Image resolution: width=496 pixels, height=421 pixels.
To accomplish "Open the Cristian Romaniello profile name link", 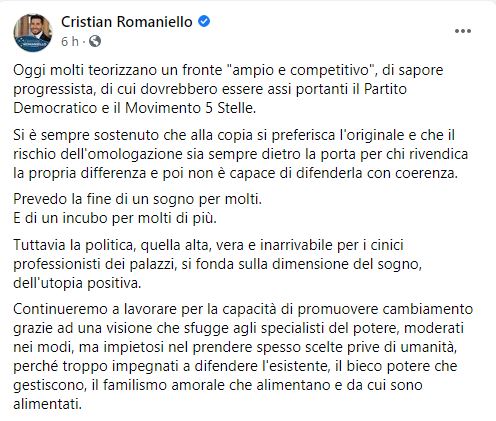I will coord(127,22).
